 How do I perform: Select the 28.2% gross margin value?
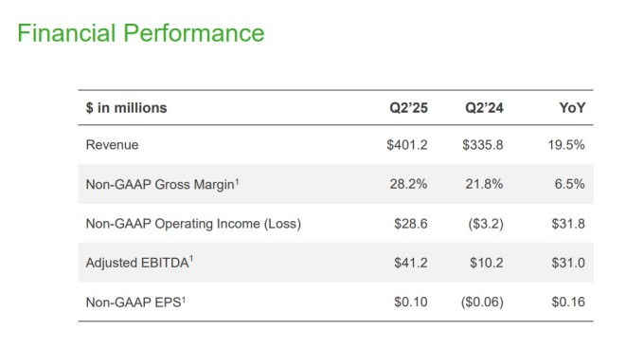click(x=409, y=184)
